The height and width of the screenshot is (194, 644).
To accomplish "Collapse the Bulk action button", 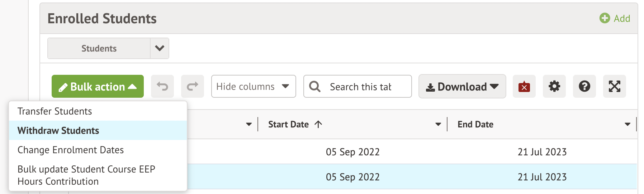I will (x=98, y=86).
